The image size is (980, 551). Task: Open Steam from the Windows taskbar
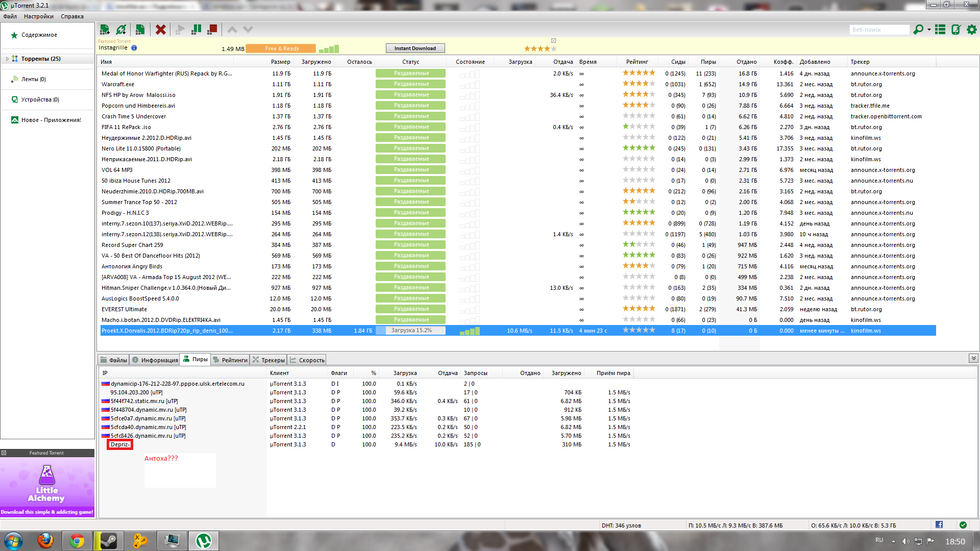(x=108, y=541)
